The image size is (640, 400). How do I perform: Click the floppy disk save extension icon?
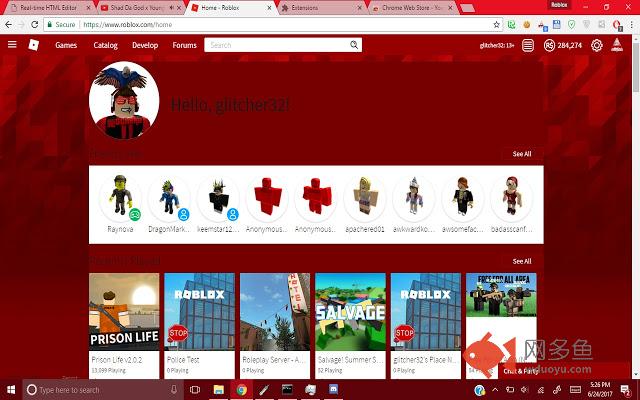point(556,24)
